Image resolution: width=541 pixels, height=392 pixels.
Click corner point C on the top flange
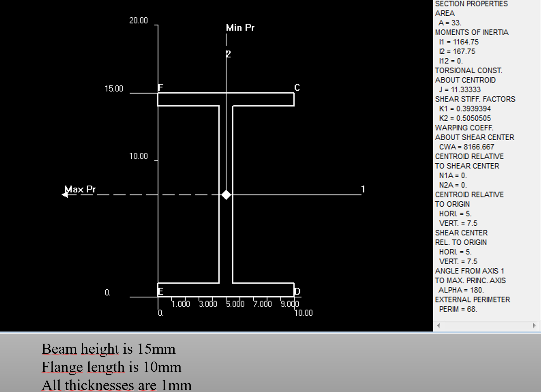point(297,88)
